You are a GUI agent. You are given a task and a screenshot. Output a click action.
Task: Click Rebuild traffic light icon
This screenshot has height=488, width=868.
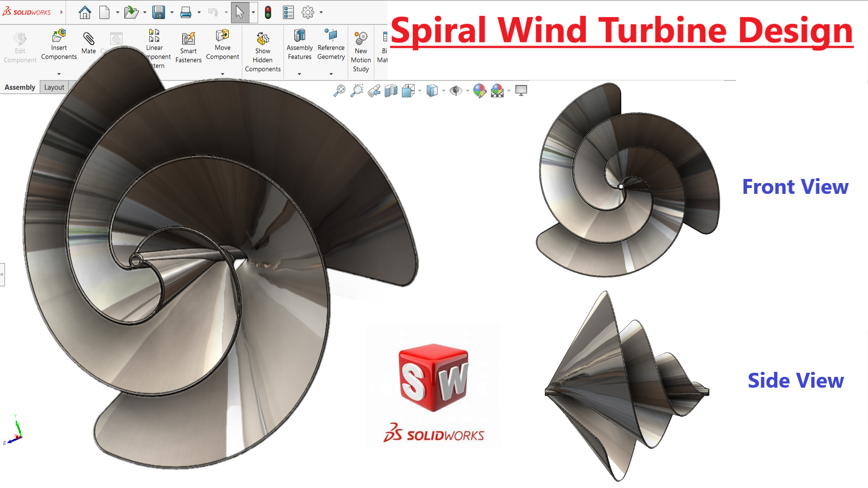pyautogui.click(x=268, y=13)
